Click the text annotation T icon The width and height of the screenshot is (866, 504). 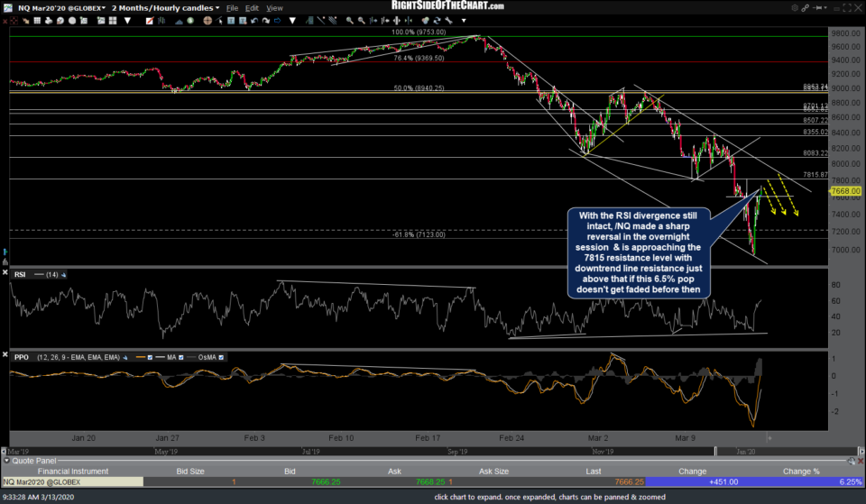(231, 21)
